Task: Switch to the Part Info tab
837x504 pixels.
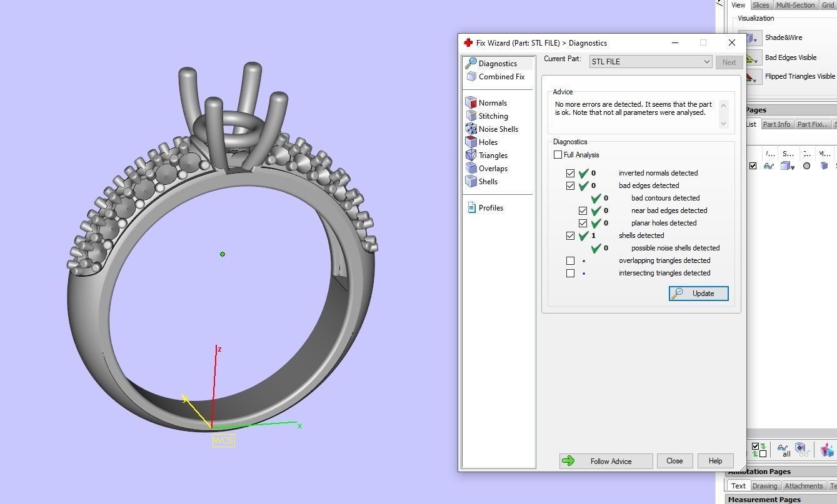Action: pos(776,124)
